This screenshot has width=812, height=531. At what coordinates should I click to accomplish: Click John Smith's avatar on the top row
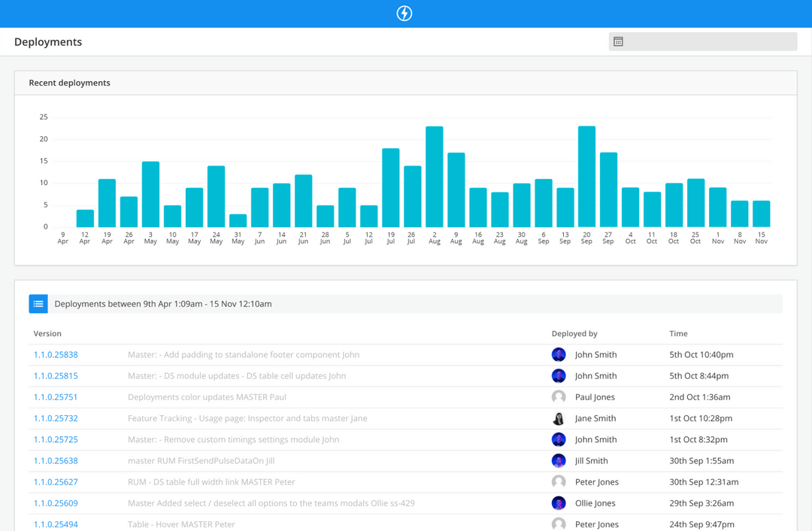click(x=559, y=353)
